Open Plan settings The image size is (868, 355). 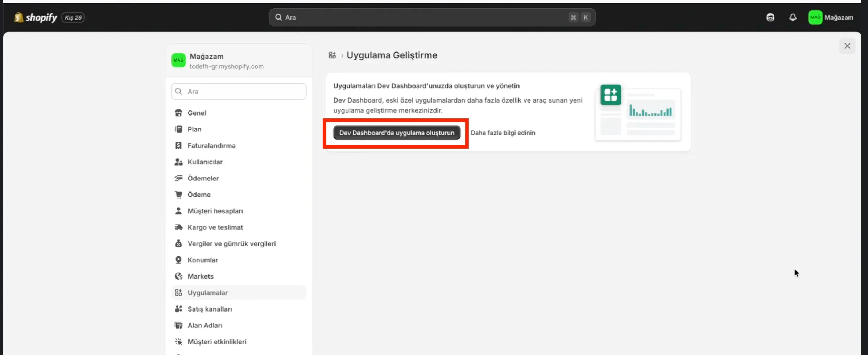[239, 129]
